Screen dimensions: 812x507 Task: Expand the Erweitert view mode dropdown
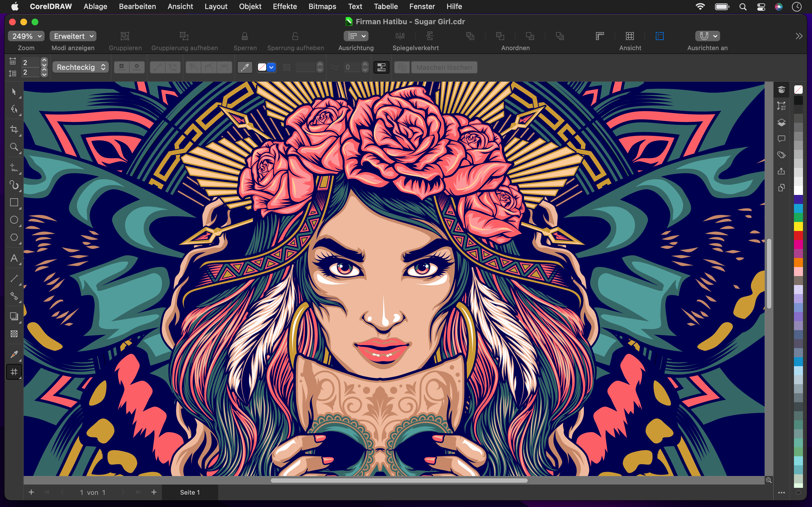tap(73, 36)
